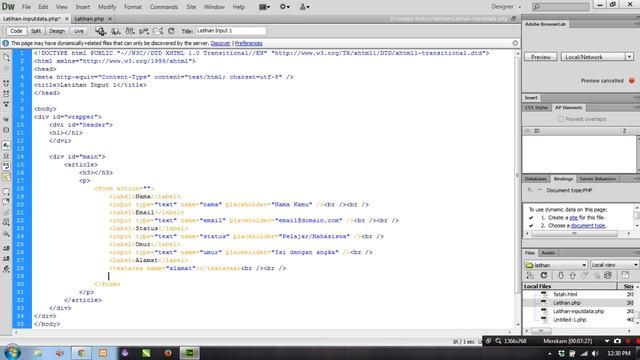This screenshot has height=360, width=640.
Task: Click the Apply Comment coding icon
Action: [x=6, y=191]
